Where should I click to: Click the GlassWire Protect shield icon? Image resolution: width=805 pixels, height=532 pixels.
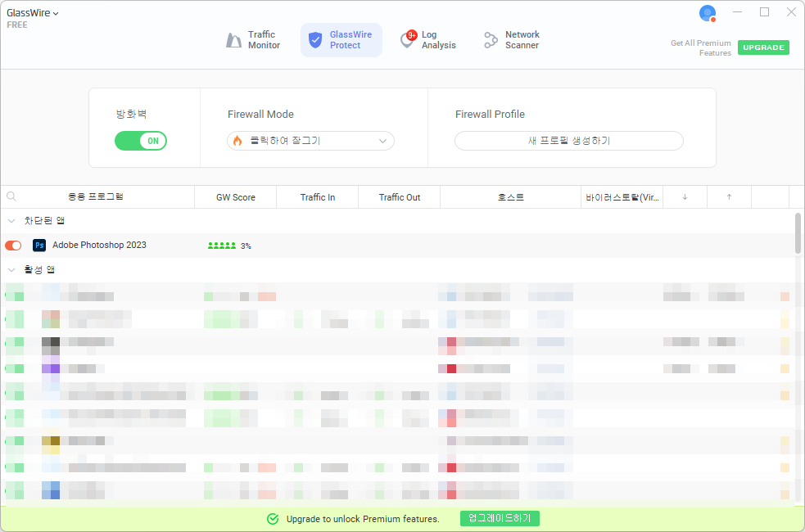click(315, 40)
